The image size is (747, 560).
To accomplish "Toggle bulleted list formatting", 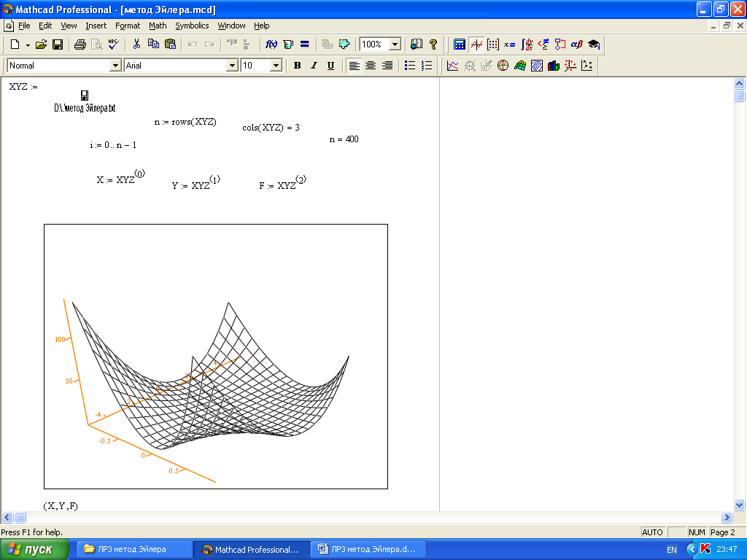I will tap(410, 66).
